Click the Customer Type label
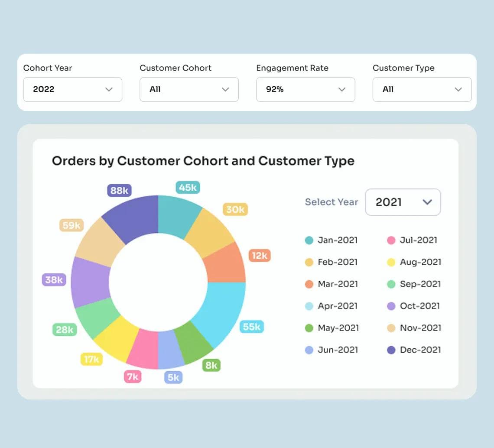The height and width of the screenshot is (448, 494). [403, 68]
